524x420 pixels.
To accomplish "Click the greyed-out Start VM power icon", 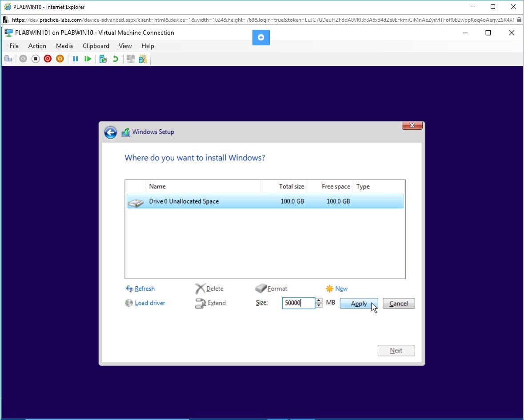I will 23,59.
